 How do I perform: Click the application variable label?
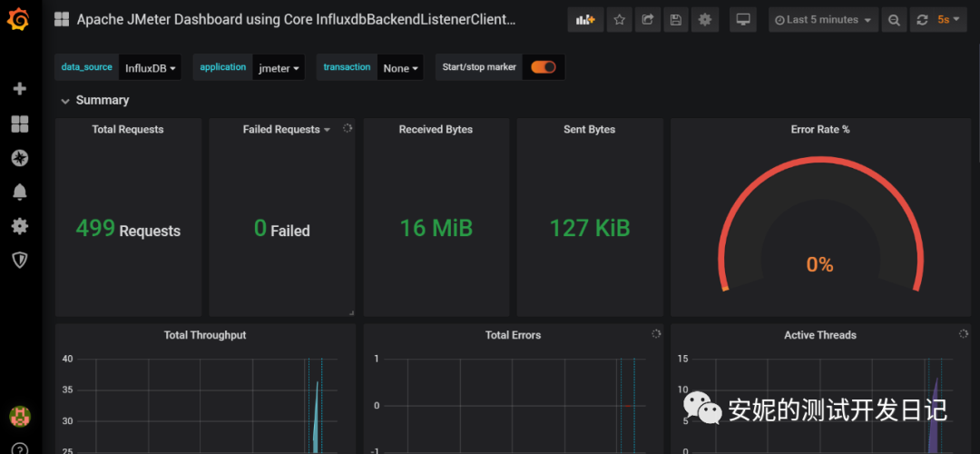click(223, 67)
